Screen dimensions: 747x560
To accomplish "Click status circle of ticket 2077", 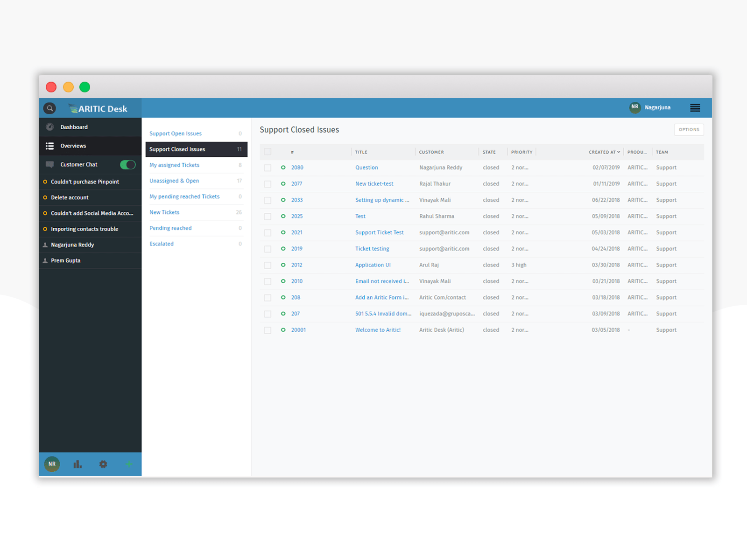I will pos(283,184).
